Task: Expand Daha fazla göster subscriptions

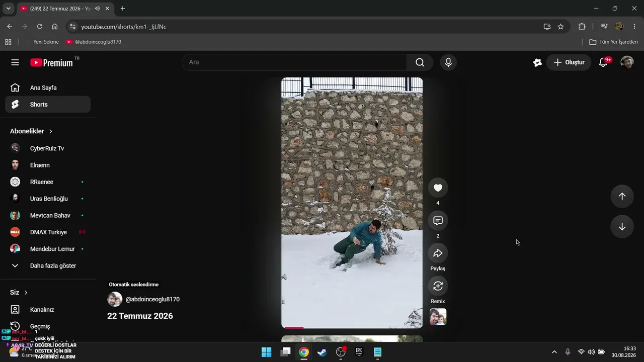Action: pos(48,265)
